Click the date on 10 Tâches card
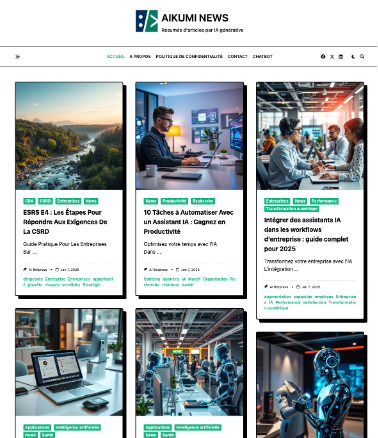 point(190,270)
